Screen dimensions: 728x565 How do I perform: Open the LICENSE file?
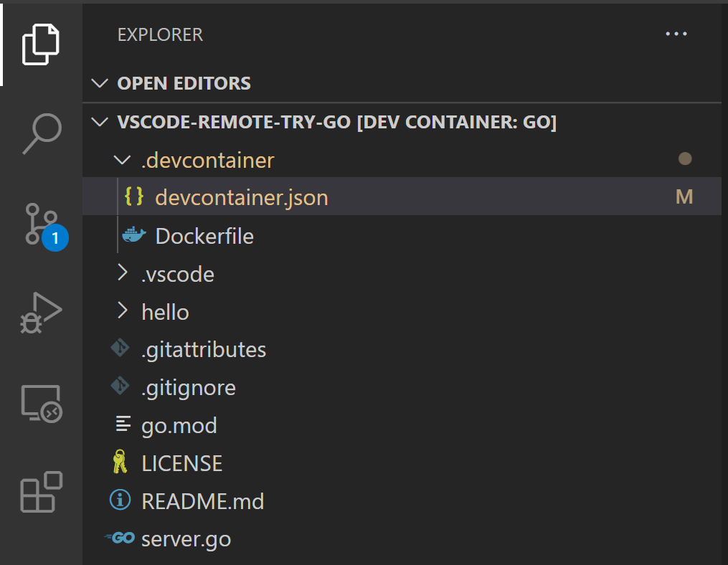[x=181, y=462]
